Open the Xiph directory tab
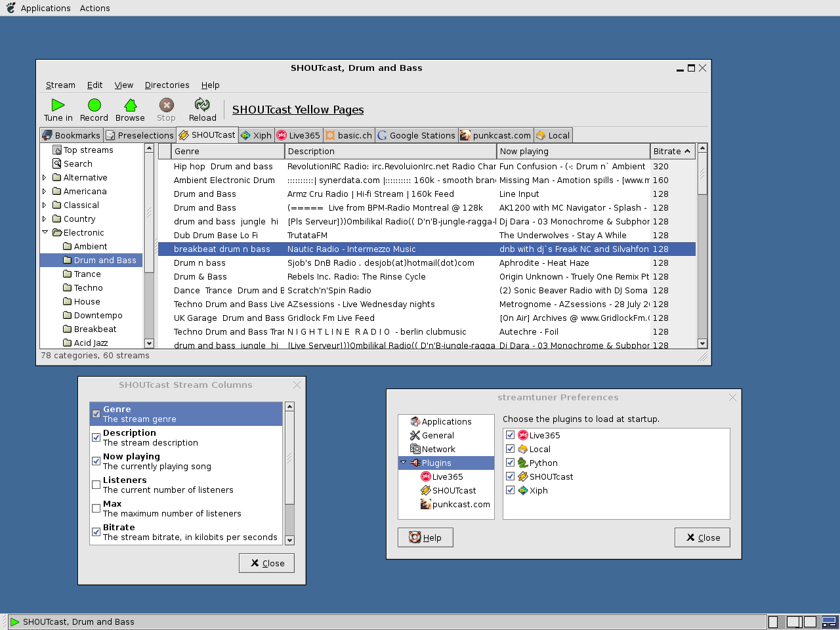840x630 pixels. pos(256,135)
